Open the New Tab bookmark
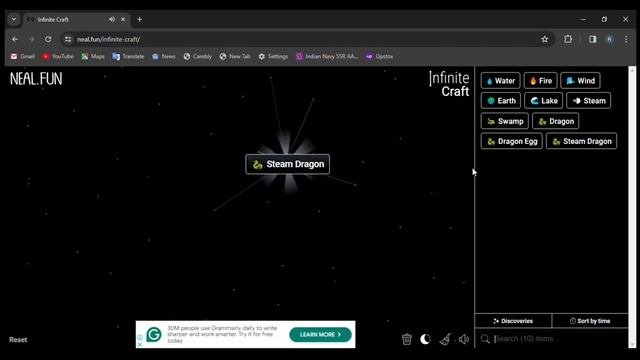The height and width of the screenshot is (360, 640). (x=235, y=56)
